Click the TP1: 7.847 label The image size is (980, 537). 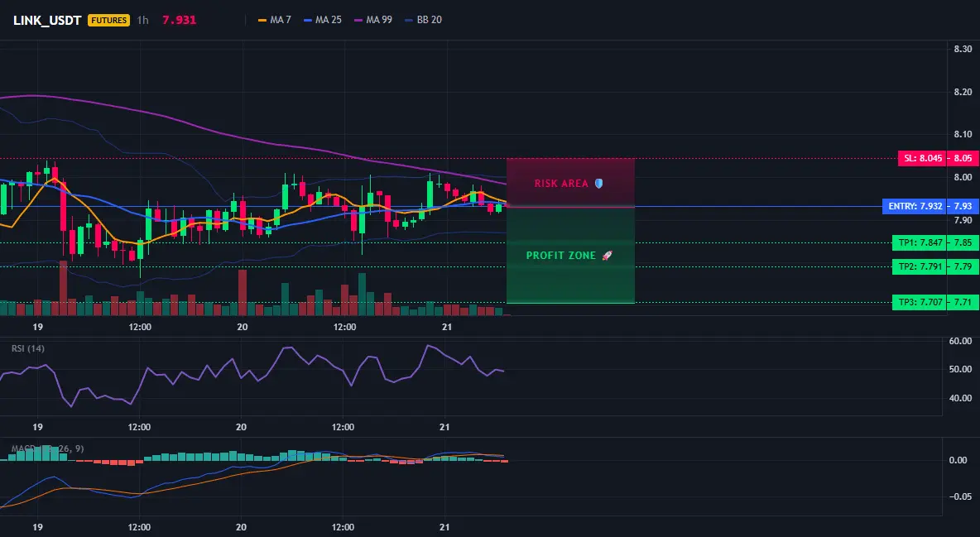click(920, 242)
